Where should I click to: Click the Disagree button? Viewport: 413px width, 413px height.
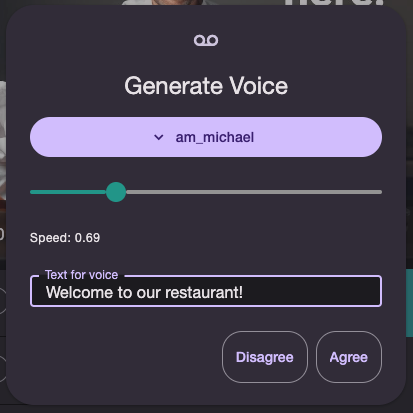pos(265,357)
